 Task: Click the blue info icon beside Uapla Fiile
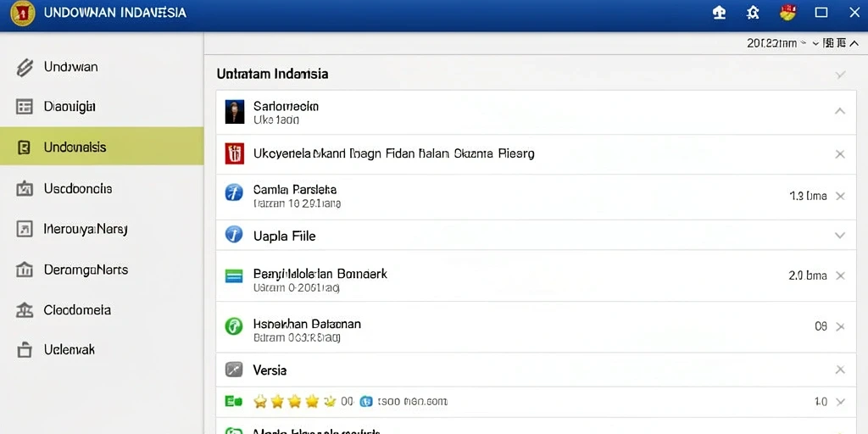(234, 234)
